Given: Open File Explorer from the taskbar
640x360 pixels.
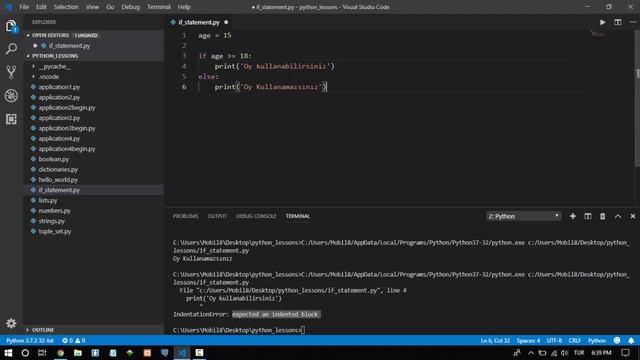Looking at the screenshot, I should tap(78, 353).
